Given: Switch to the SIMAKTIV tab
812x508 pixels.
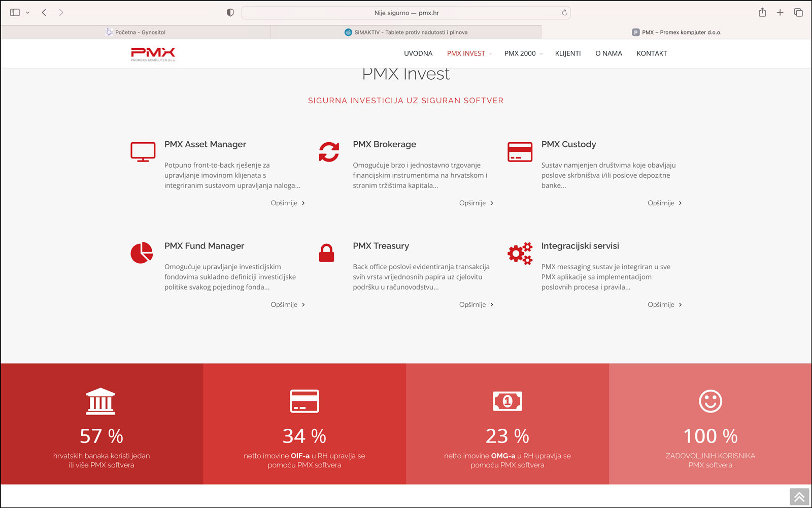Looking at the screenshot, I should (406, 32).
